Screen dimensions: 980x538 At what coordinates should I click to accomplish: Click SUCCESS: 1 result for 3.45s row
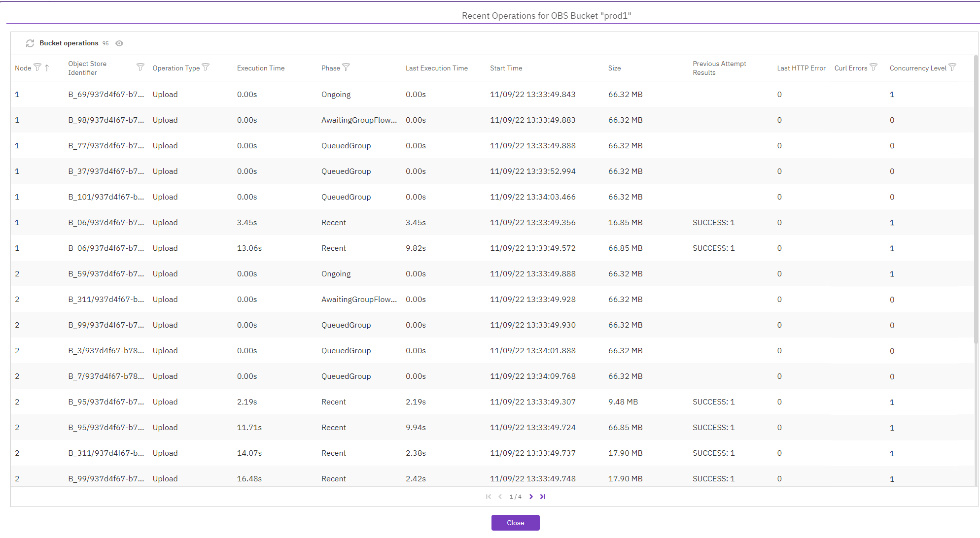713,222
